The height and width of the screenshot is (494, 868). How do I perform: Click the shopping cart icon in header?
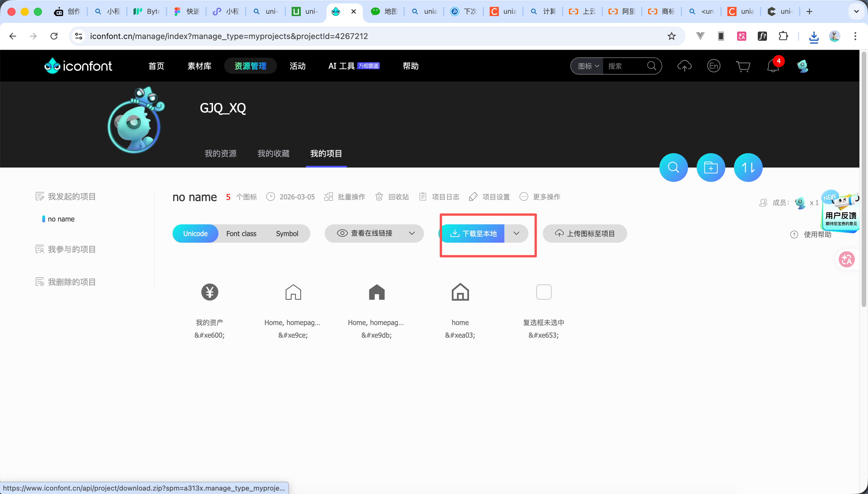pyautogui.click(x=743, y=66)
